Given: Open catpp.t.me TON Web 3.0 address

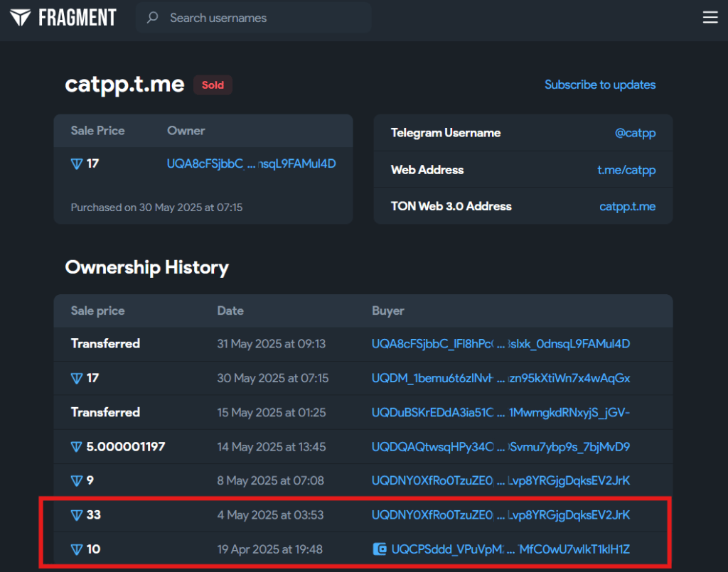Looking at the screenshot, I should [627, 207].
